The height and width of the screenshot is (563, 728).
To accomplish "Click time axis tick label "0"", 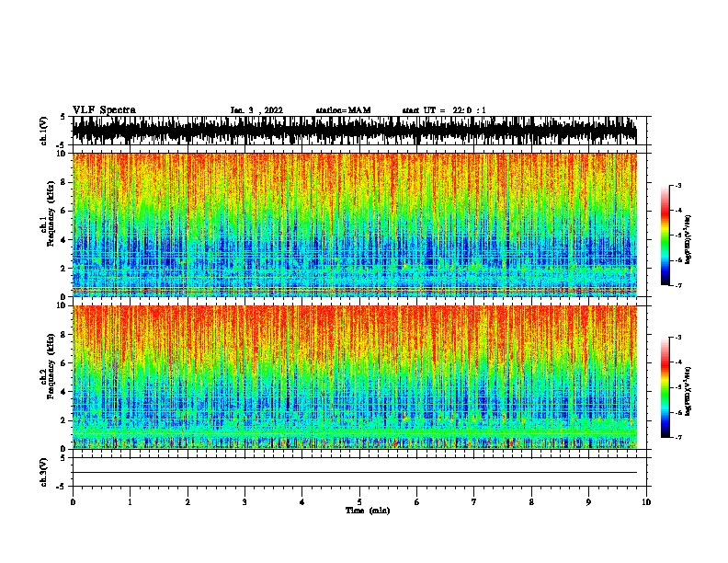I will tap(73, 502).
